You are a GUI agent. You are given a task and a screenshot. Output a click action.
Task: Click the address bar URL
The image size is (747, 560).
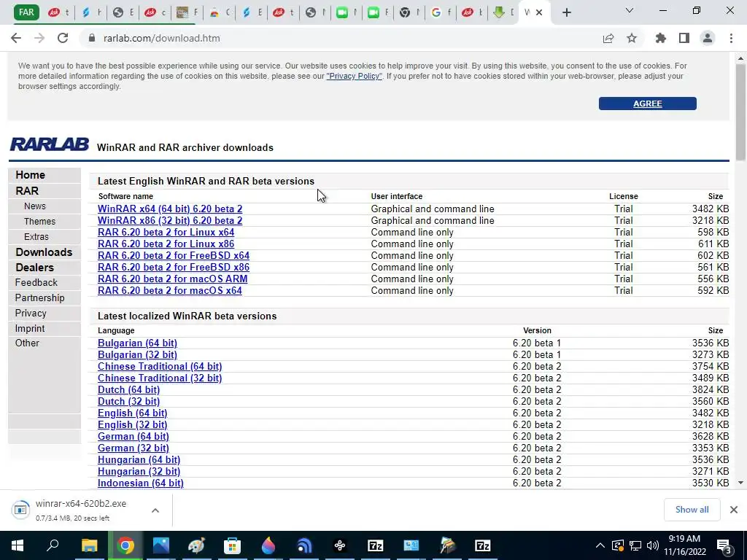pos(161,38)
